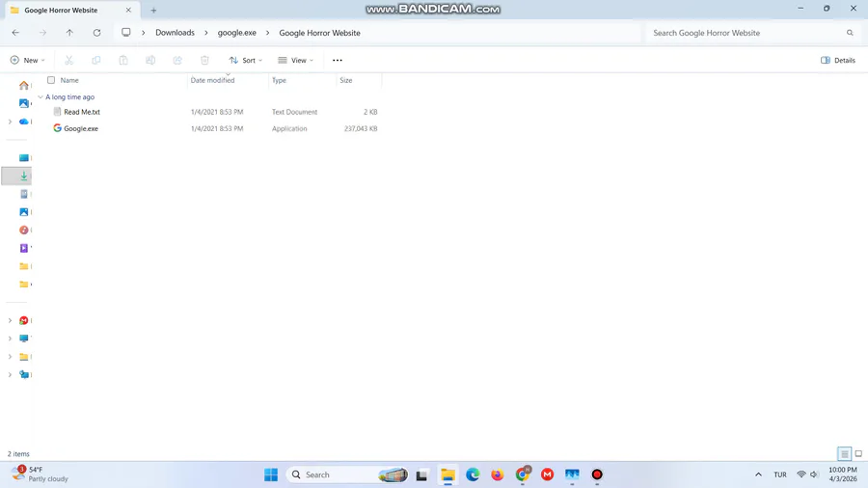Open the See more (three dots) menu
This screenshot has height=488, width=868.
[x=338, y=61]
